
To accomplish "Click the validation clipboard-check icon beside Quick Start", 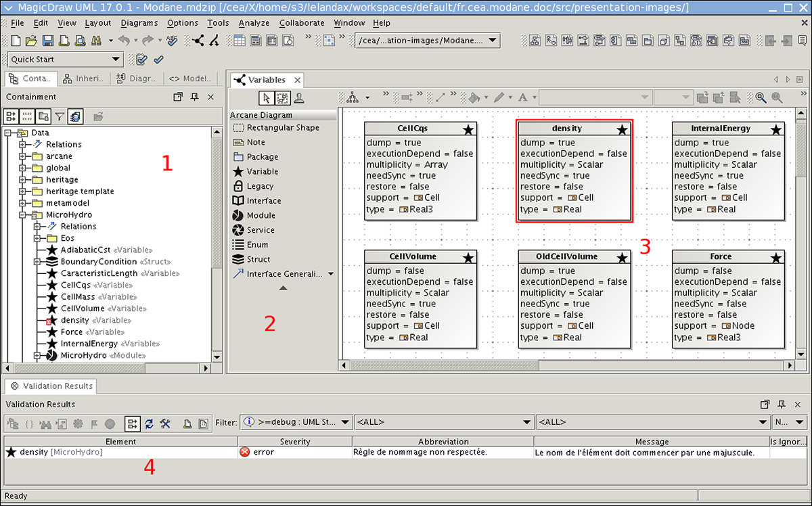I will pos(142,60).
